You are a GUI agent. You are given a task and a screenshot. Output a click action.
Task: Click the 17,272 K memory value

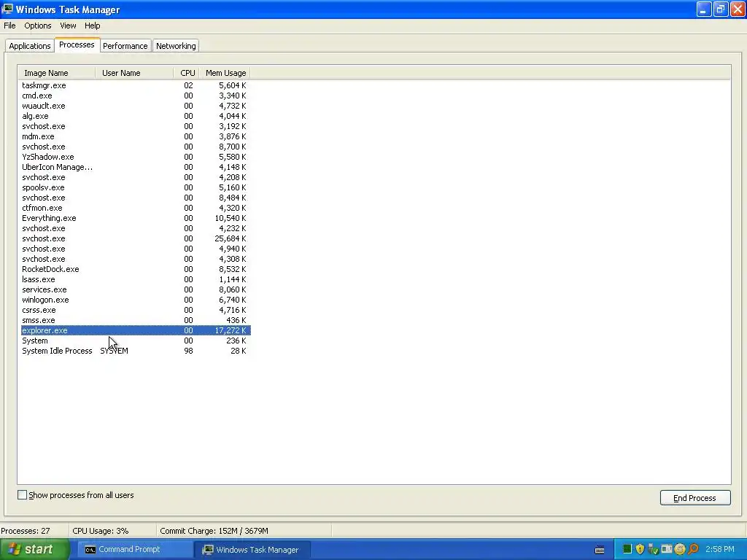(x=231, y=330)
